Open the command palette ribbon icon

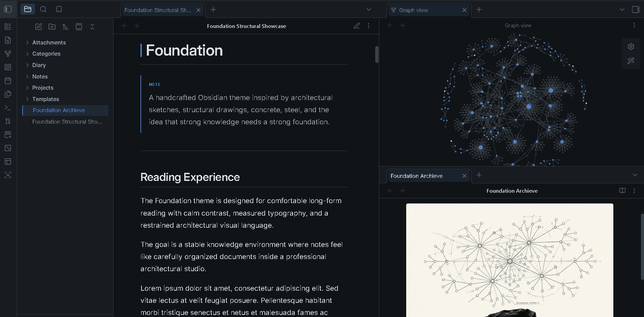tap(8, 107)
